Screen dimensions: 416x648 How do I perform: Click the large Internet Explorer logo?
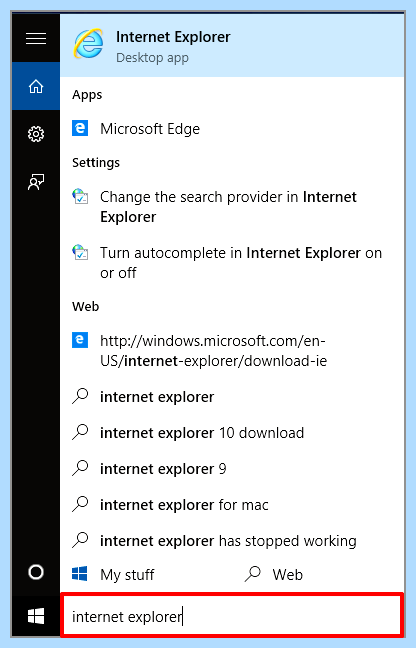tap(88, 44)
